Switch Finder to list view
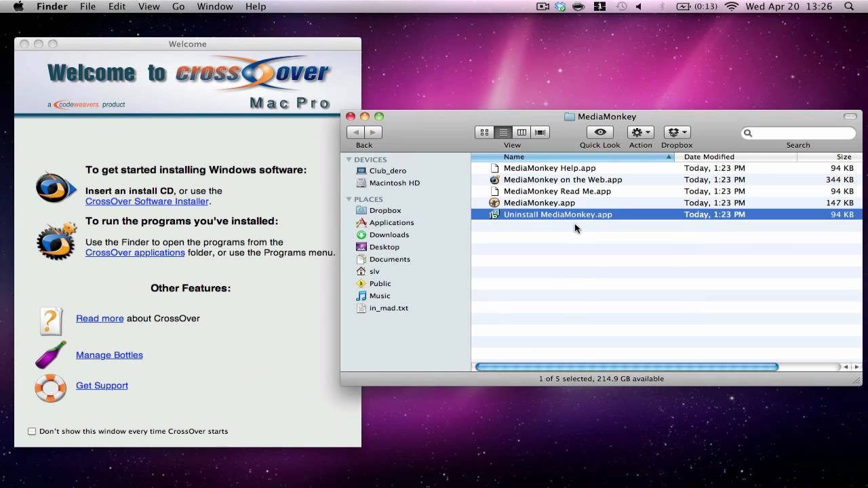This screenshot has width=868, height=488. click(x=502, y=132)
